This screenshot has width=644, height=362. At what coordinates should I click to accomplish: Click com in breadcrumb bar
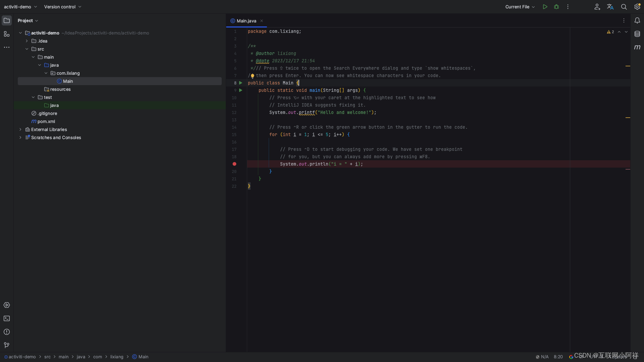click(x=98, y=357)
